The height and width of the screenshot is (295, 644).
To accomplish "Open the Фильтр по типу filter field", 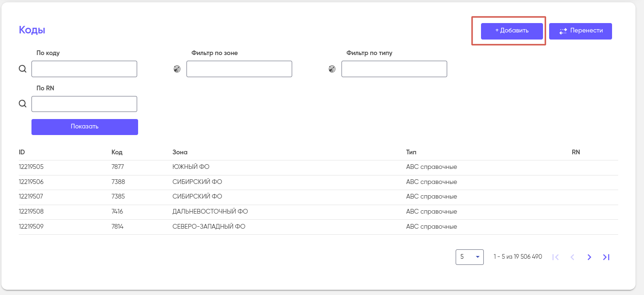I will [394, 69].
